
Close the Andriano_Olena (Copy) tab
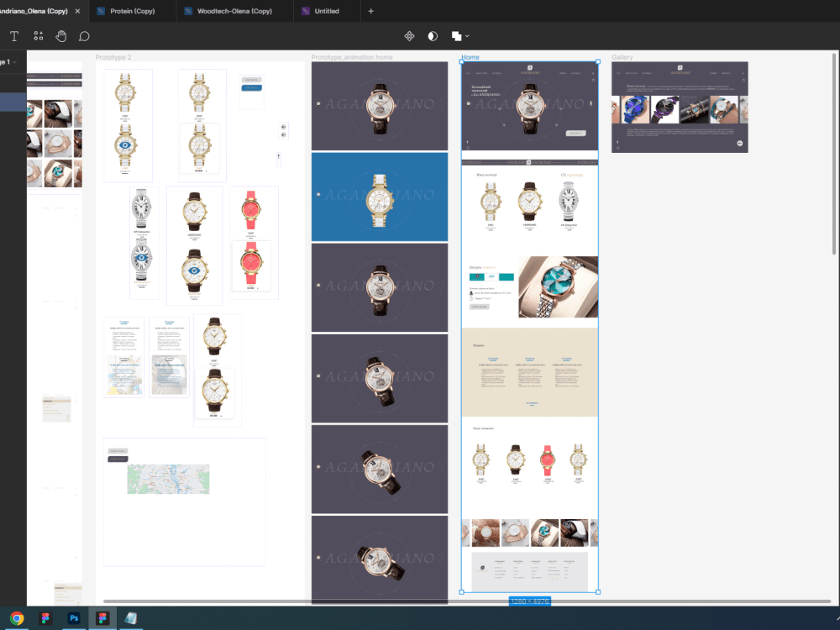click(77, 11)
